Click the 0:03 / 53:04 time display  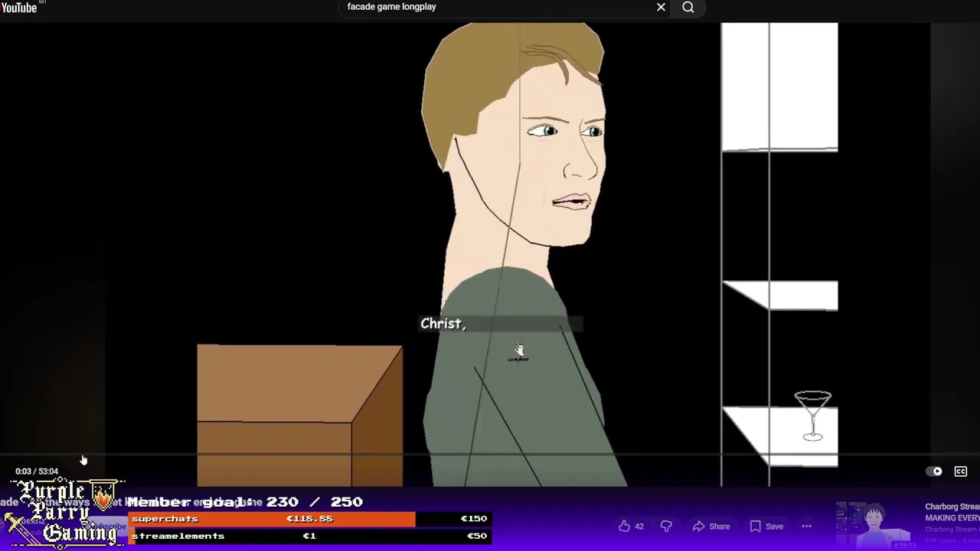coord(37,471)
